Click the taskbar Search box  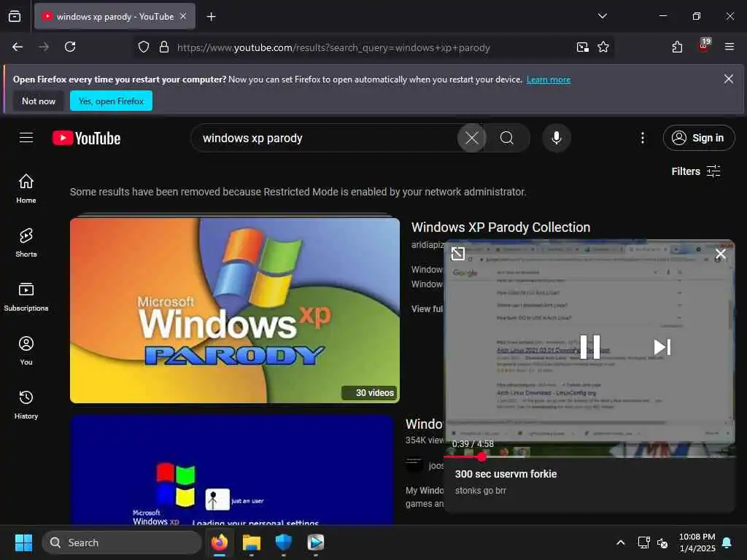(x=122, y=542)
